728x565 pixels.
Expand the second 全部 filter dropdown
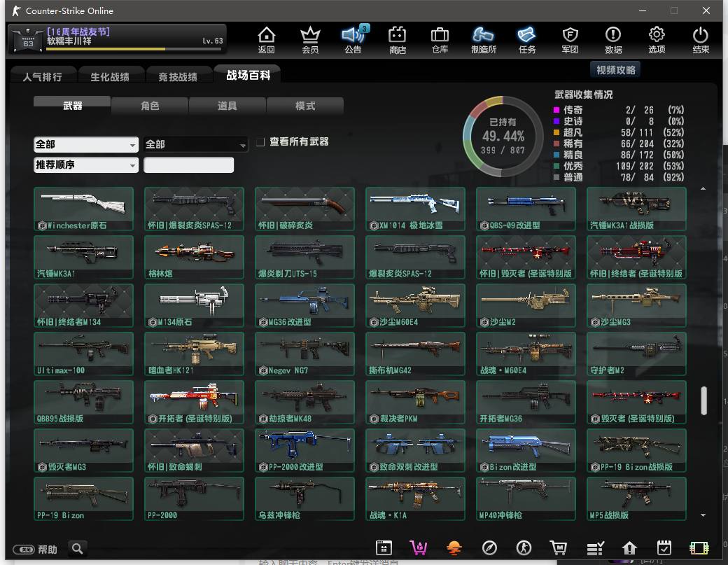[196, 144]
